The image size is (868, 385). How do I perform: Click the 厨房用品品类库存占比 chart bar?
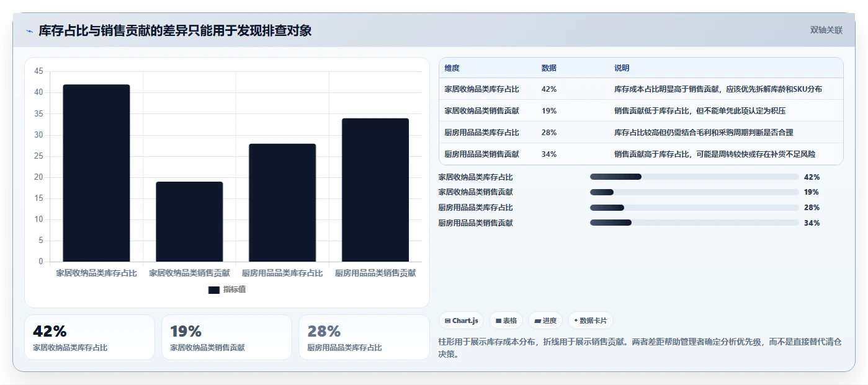(x=282, y=203)
